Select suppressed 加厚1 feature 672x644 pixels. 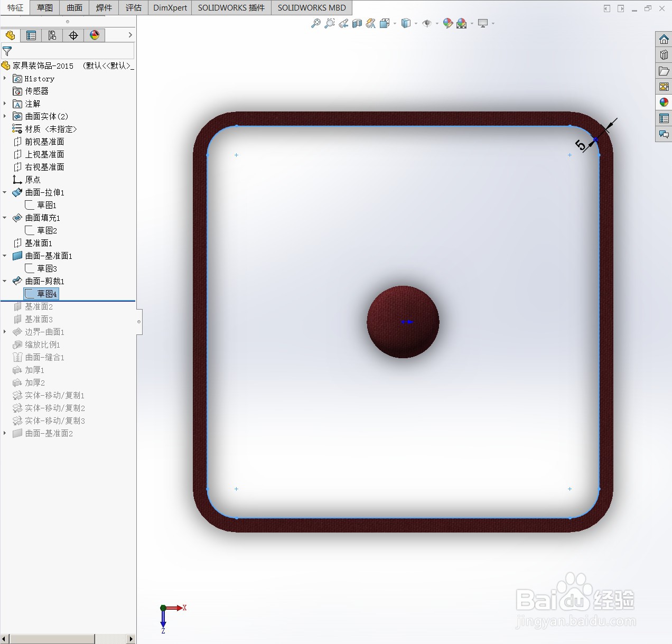click(x=29, y=370)
